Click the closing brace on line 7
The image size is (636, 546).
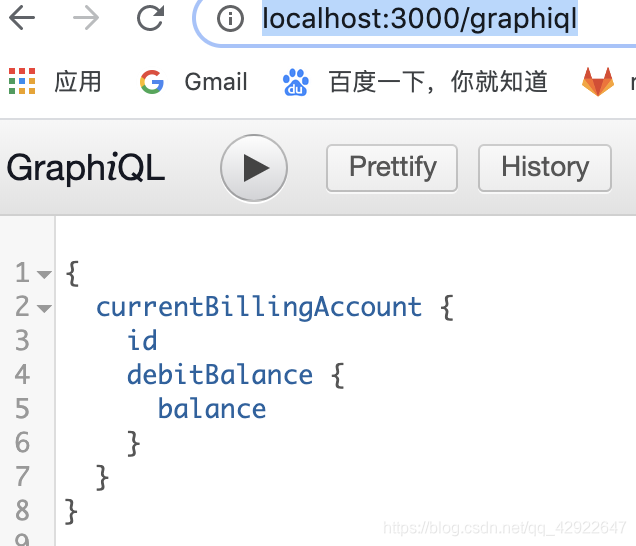point(102,477)
